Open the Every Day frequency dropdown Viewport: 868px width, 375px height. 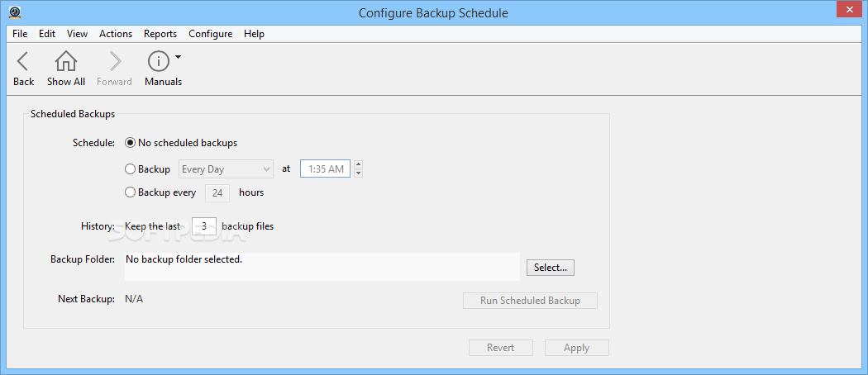(x=227, y=169)
